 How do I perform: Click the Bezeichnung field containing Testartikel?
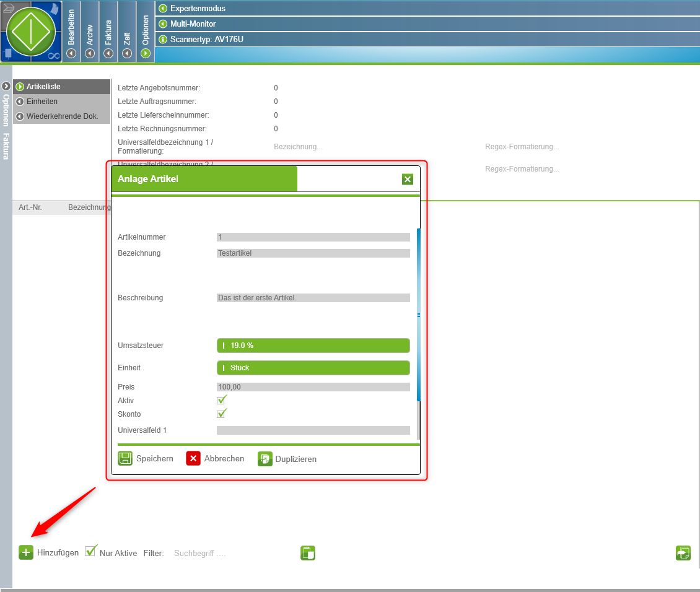point(313,253)
